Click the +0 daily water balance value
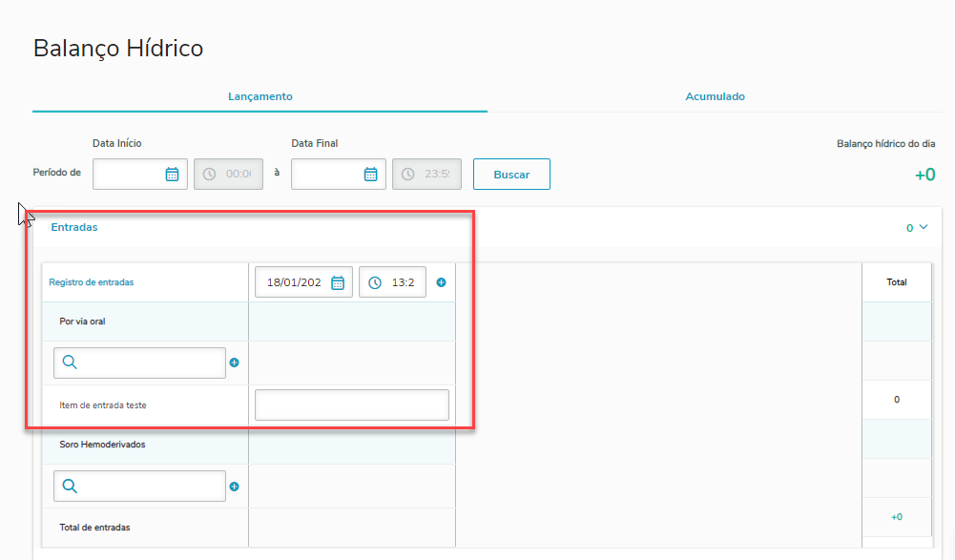 [x=924, y=175]
